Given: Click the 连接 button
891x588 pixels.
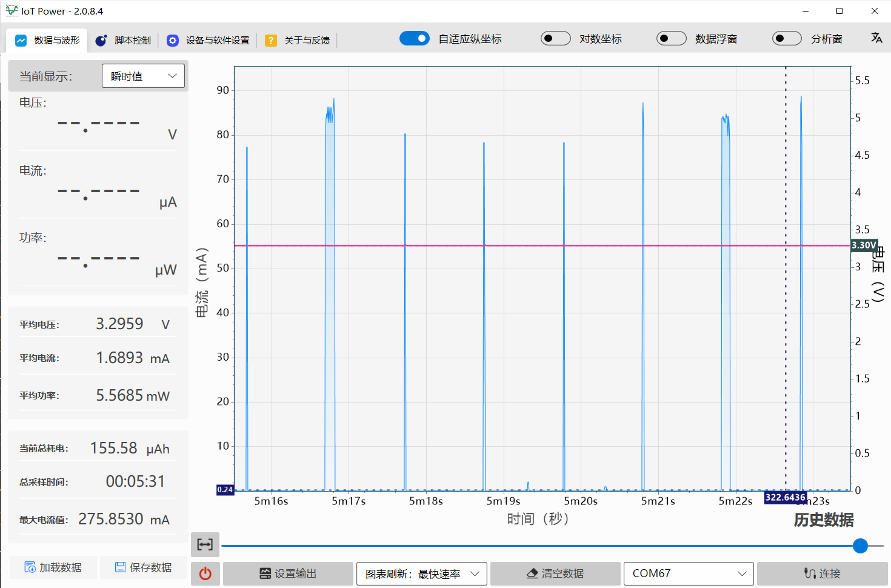Looking at the screenshot, I should pos(823,573).
